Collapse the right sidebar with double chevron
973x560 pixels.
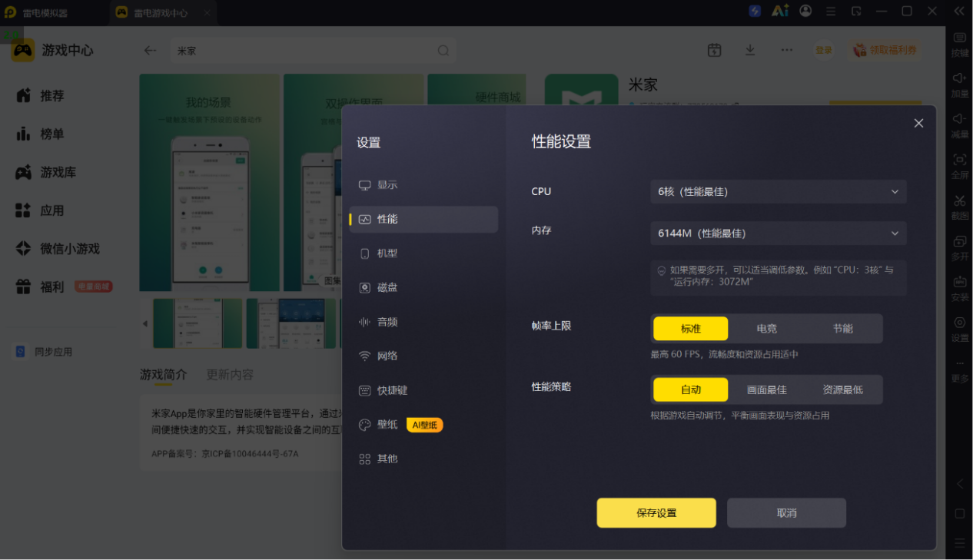pos(959,12)
